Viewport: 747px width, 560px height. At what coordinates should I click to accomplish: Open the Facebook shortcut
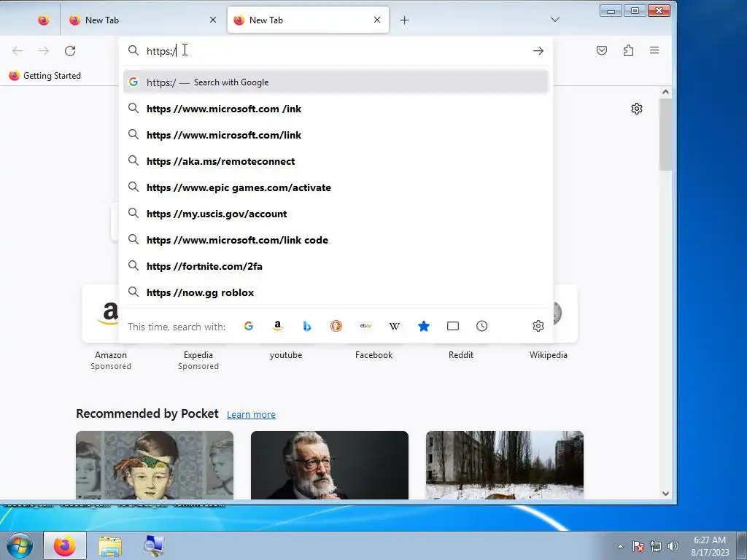[x=374, y=355]
